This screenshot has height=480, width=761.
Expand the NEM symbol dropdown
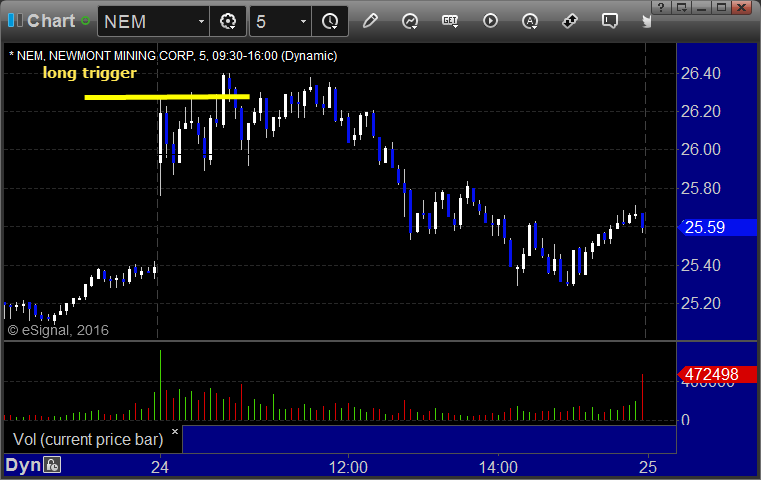(201, 21)
